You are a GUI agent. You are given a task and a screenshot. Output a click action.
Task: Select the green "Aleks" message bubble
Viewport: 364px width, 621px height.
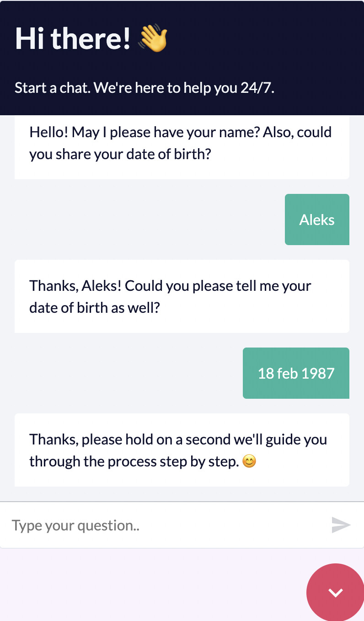coord(317,219)
